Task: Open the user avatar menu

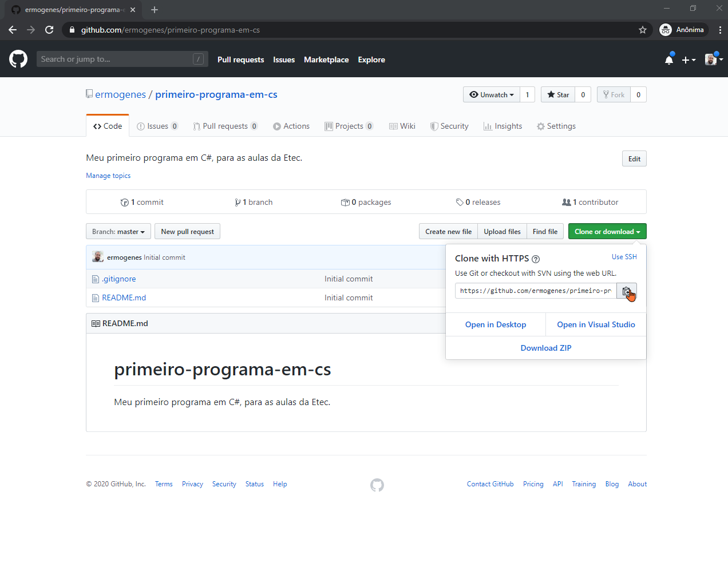Action: pos(714,60)
